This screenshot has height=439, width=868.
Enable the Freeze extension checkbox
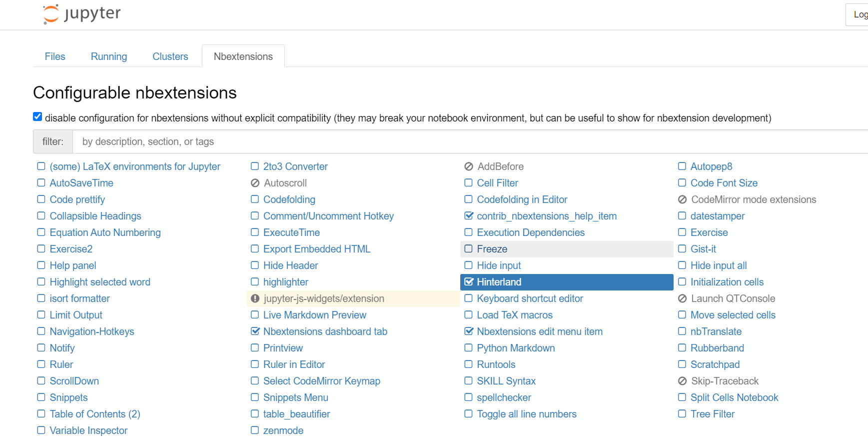click(x=468, y=248)
